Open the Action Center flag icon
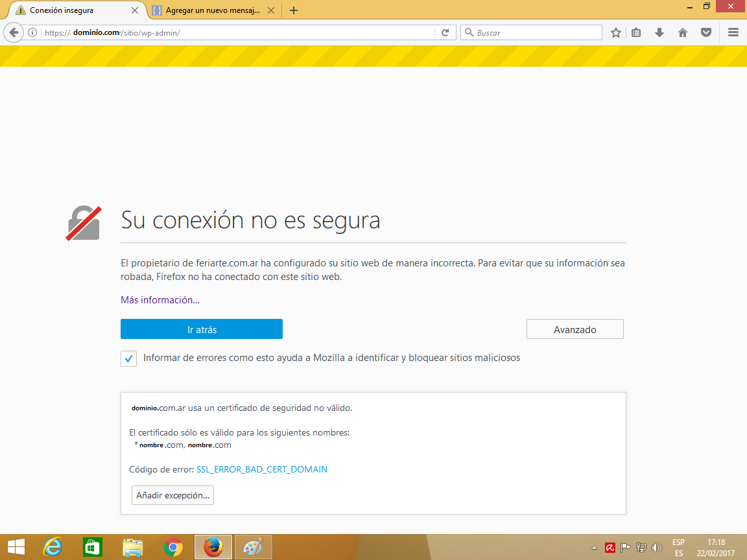The width and height of the screenshot is (747, 560). [x=626, y=548]
